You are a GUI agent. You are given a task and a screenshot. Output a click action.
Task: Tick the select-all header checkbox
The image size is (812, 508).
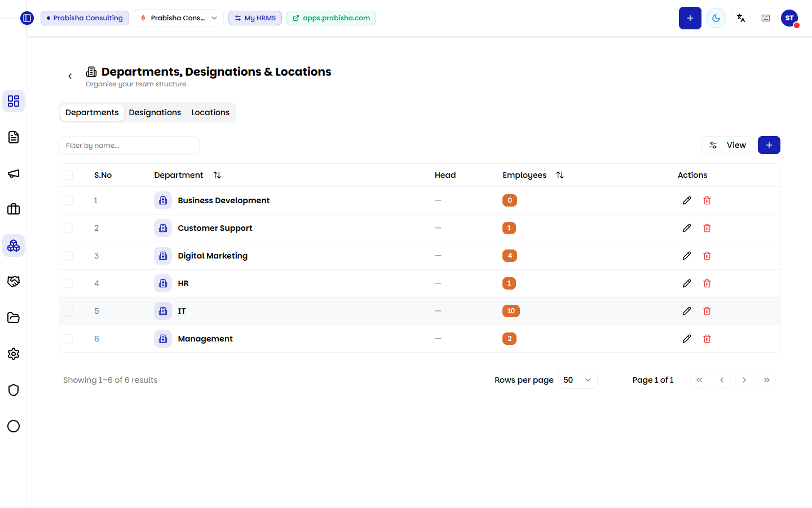tap(68, 175)
